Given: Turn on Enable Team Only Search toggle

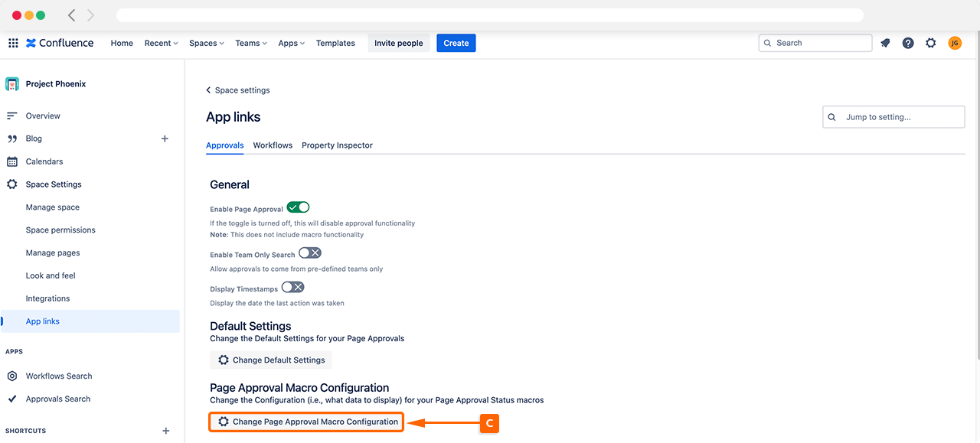Looking at the screenshot, I should (310, 253).
